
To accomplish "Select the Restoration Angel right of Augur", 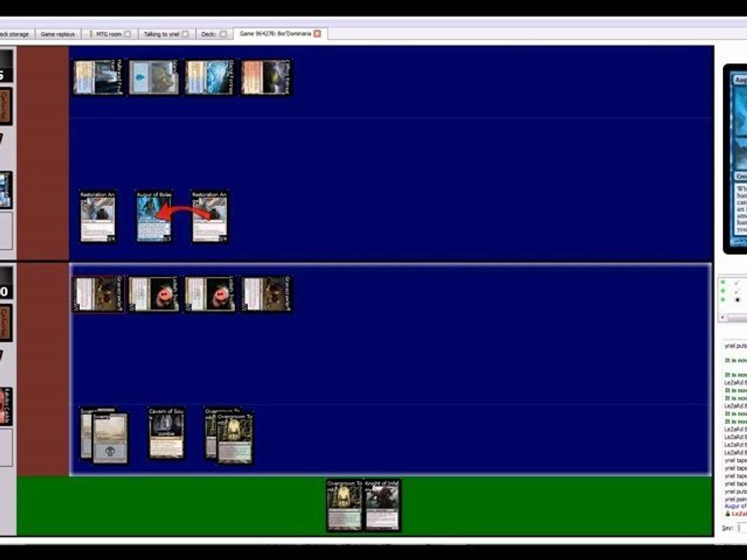I will point(209,216).
